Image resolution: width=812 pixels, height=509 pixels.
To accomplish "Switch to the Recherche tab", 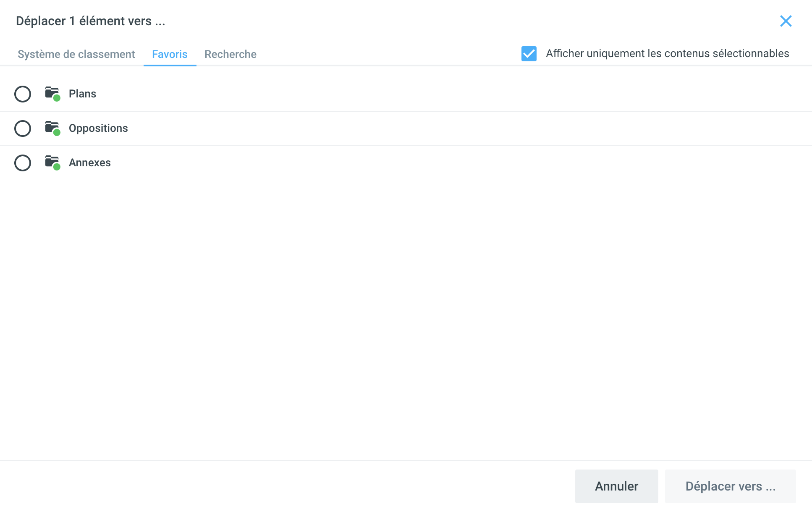I will pos(231,54).
